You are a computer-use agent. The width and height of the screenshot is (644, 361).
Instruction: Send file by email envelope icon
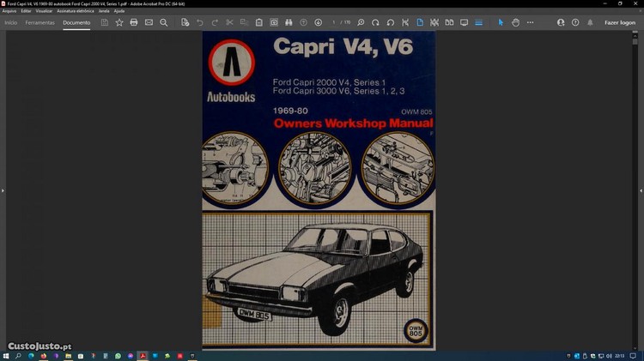pyautogui.click(x=149, y=22)
